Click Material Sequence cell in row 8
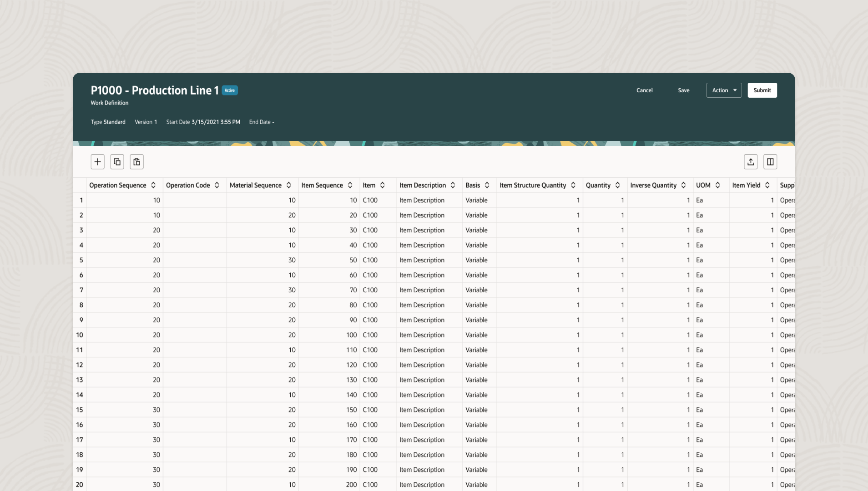 (262, 305)
